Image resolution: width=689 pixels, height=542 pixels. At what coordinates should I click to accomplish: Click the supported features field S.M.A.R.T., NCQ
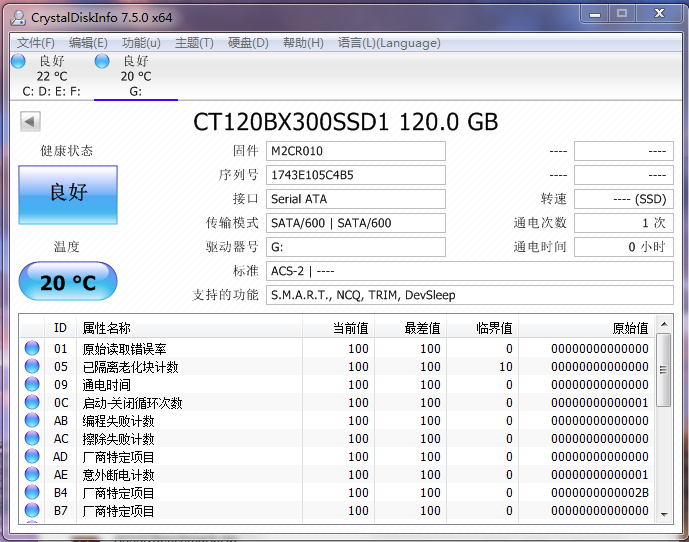point(470,295)
